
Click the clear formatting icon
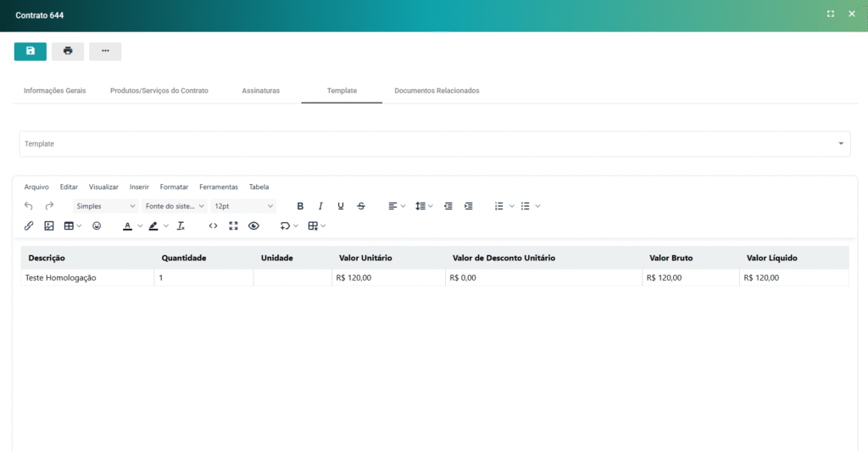tap(181, 226)
